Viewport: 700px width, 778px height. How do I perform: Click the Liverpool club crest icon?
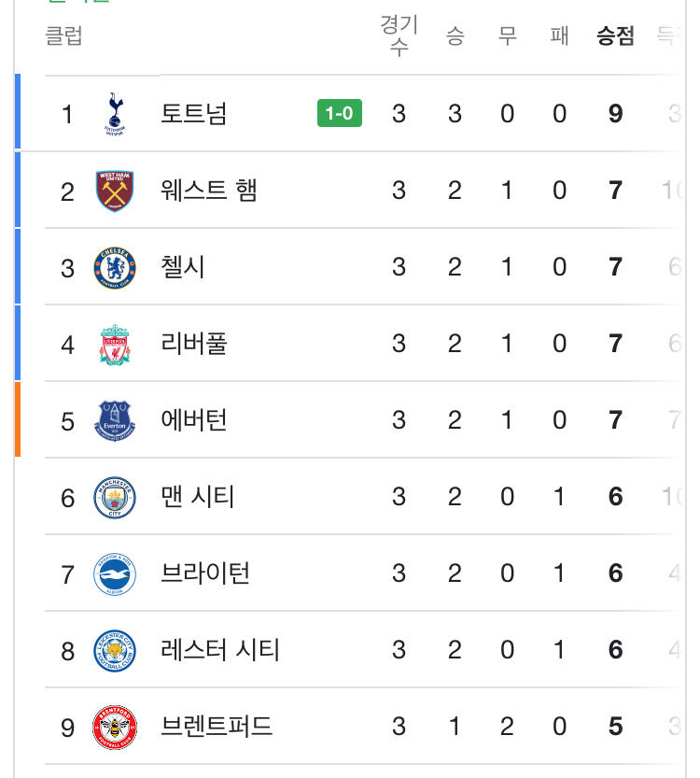pos(115,344)
